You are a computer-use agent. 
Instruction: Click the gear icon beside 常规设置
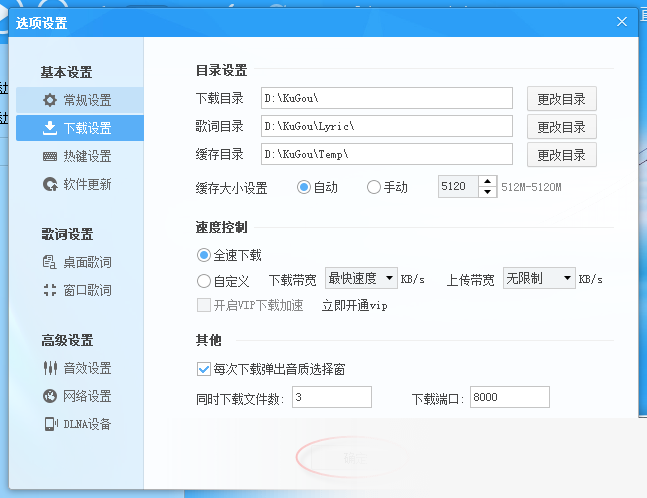pyautogui.click(x=50, y=100)
